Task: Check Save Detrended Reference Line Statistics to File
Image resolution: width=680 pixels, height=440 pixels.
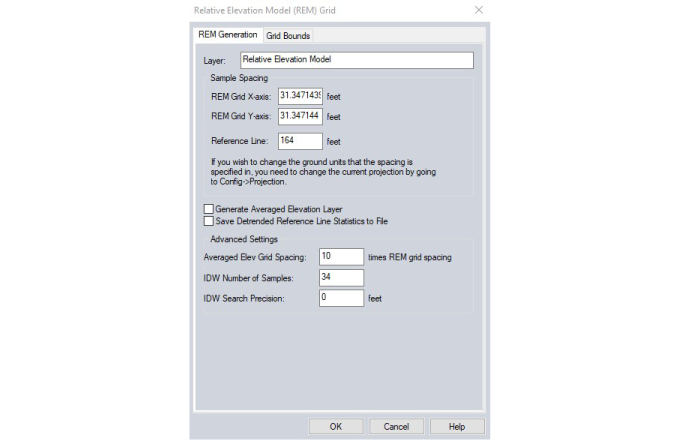Action: 209,221
